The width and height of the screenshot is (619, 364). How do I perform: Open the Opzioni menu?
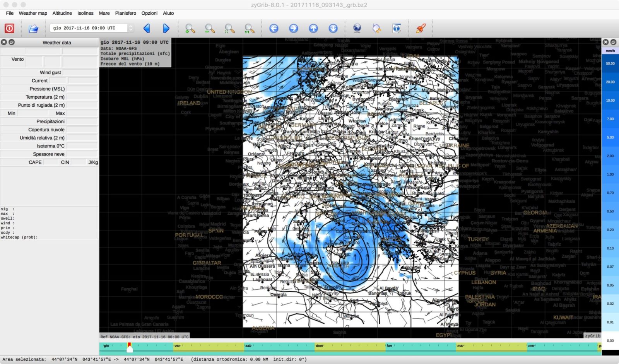[x=149, y=13]
